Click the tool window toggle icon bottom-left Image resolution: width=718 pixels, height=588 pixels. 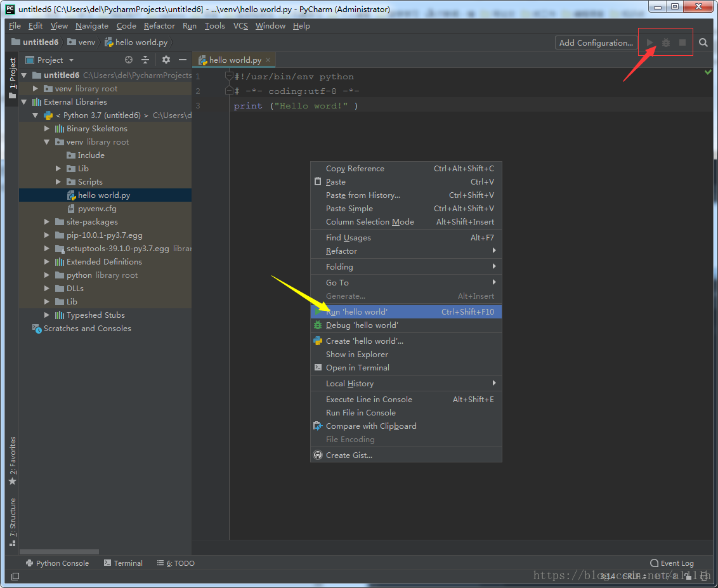pyautogui.click(x=15, y=576)
